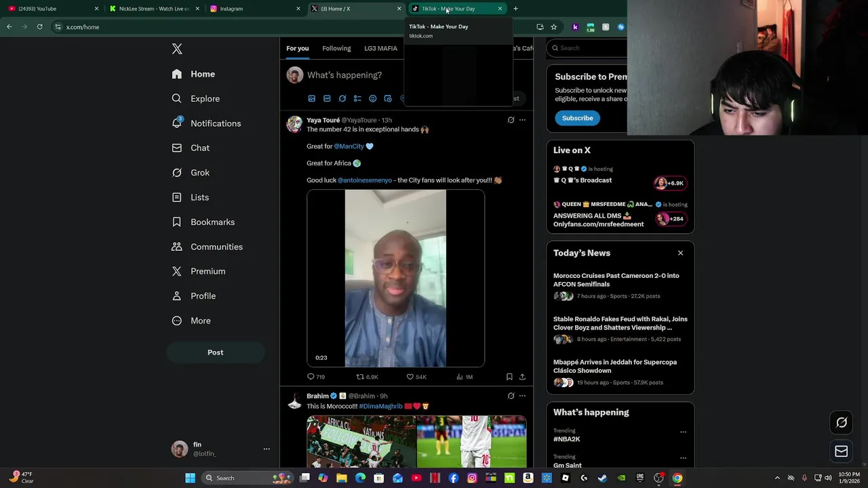
Task: Open Brahim's profile avatar
Action: (294, 401)
